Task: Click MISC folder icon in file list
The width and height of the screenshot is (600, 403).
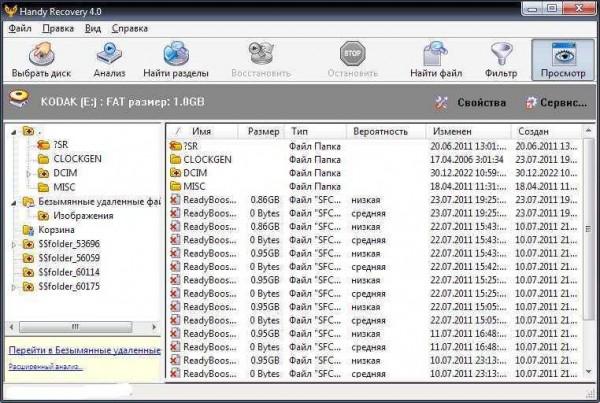Action: point(176,186)
